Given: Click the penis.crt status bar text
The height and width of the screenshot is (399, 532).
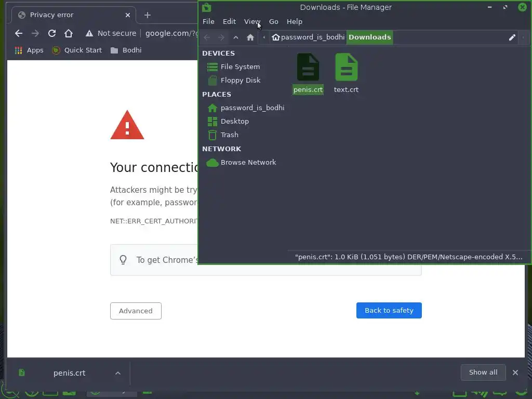Looking at the screenshot, I should (408, 257).
